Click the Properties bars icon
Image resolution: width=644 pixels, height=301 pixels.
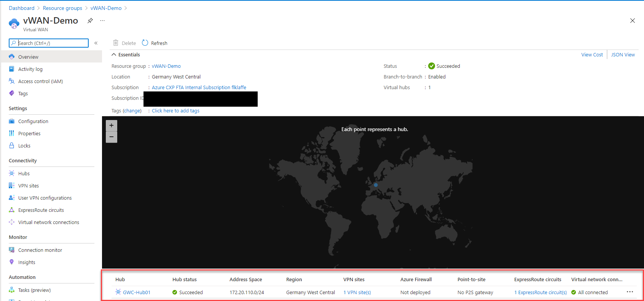tap(12, 133)
